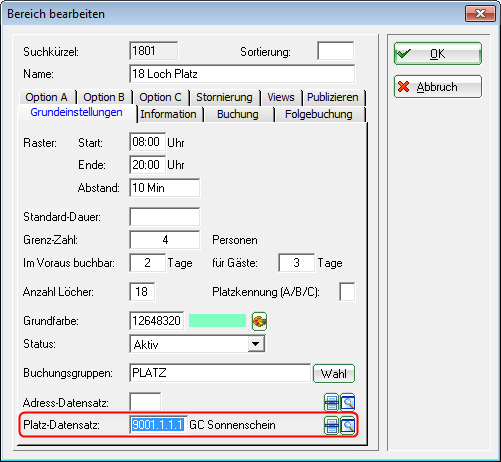This screenshot has height=462, width=501.
Task: Click the record list icon for Platz-Datensatz
Action: click(x=331, y=425)
